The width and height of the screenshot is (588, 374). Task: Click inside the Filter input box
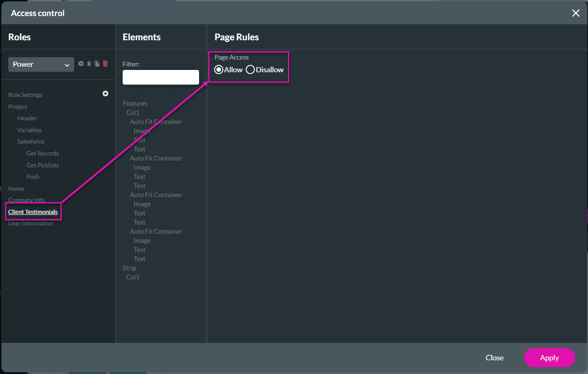[x=160, y=77]
